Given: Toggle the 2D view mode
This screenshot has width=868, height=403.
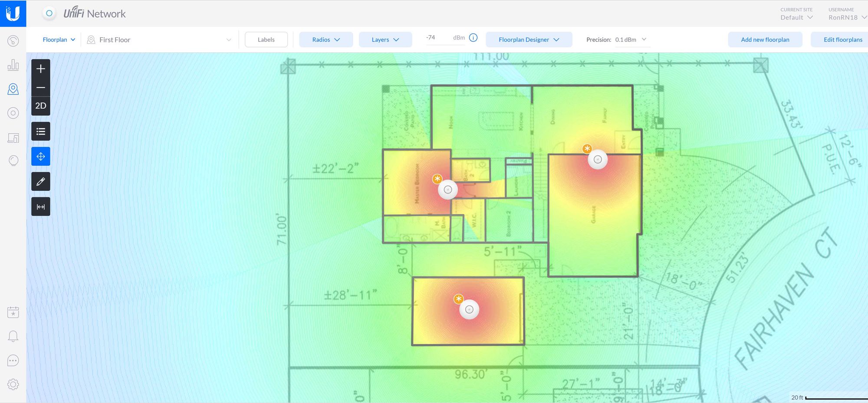Looking at the screenshot, I should [41, 106].
